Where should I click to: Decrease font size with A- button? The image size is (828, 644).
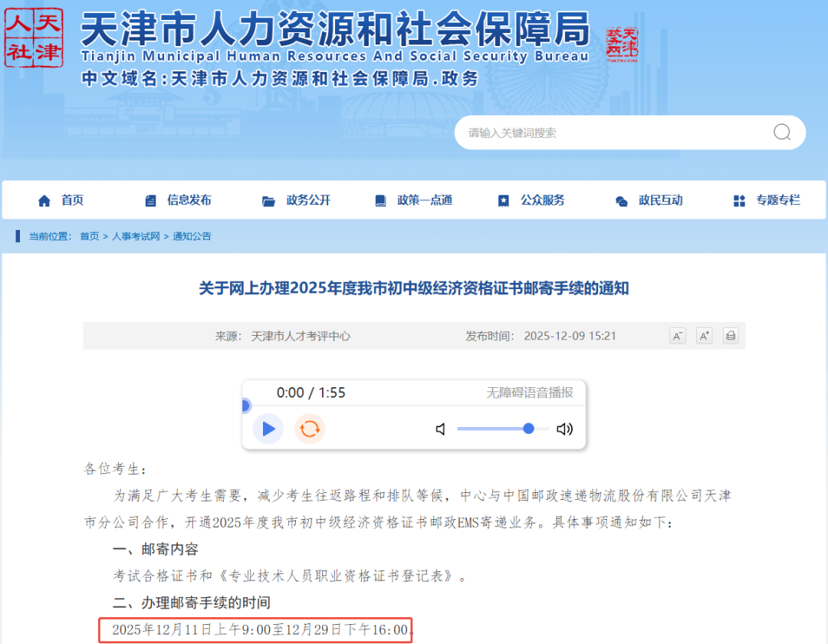(x=677, y=336)
